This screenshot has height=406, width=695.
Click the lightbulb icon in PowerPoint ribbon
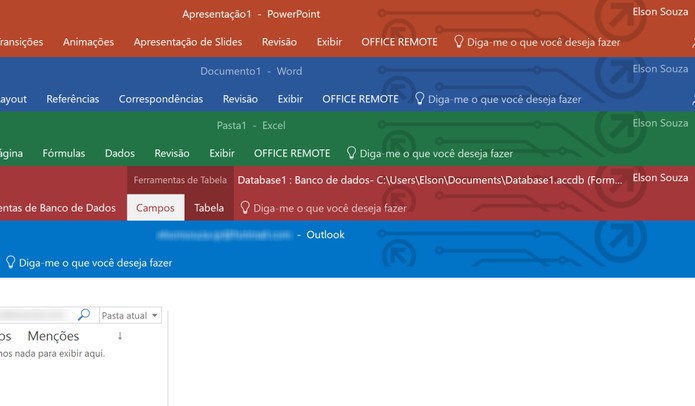click(x=459, y=42)
